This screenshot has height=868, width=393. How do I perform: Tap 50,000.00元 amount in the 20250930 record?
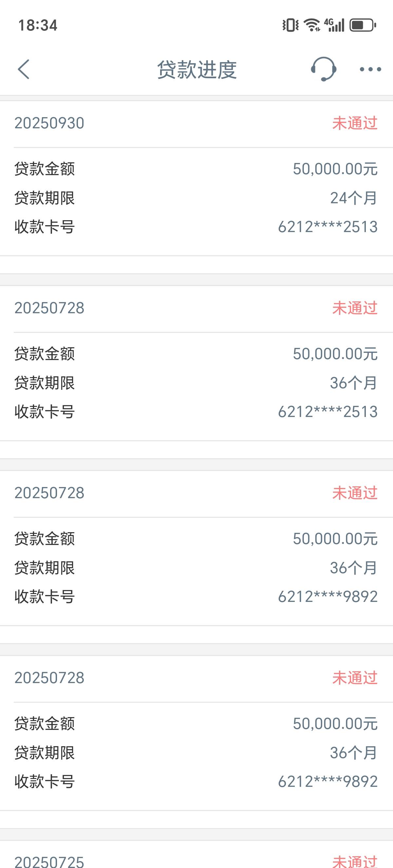tap(335, 169)
